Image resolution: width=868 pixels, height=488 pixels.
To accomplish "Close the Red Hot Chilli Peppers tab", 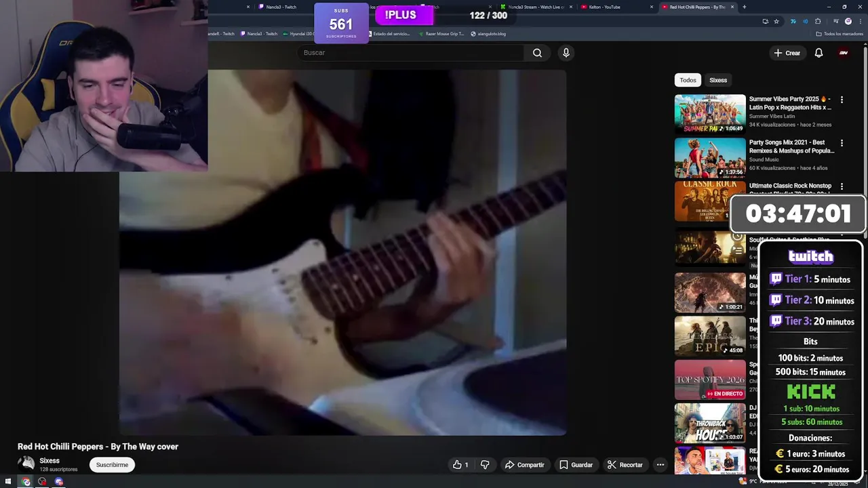I will pyautogui.click(x=732, y=7).
